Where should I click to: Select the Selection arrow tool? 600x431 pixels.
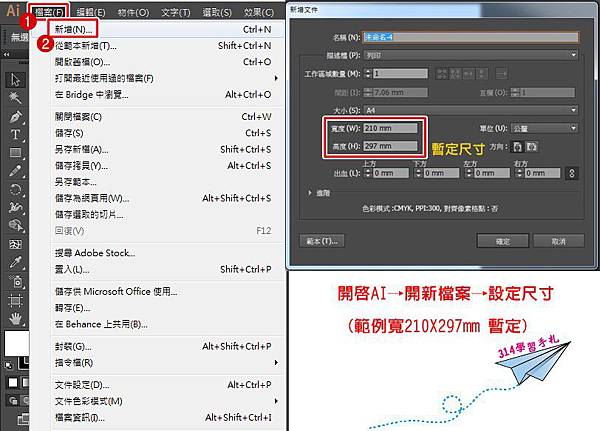(15, 80)
